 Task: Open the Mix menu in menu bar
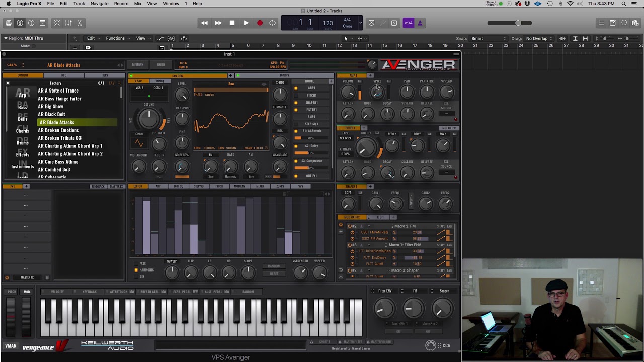tap(137, 4)
